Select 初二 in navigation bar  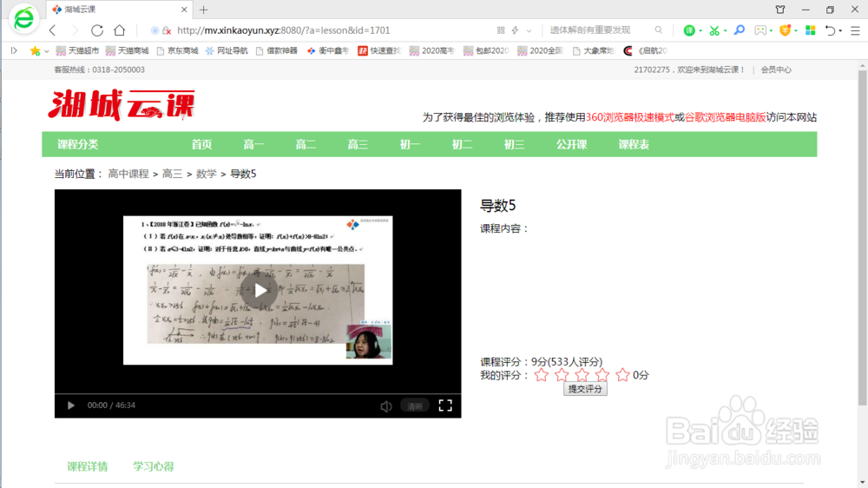click(462, 144)
